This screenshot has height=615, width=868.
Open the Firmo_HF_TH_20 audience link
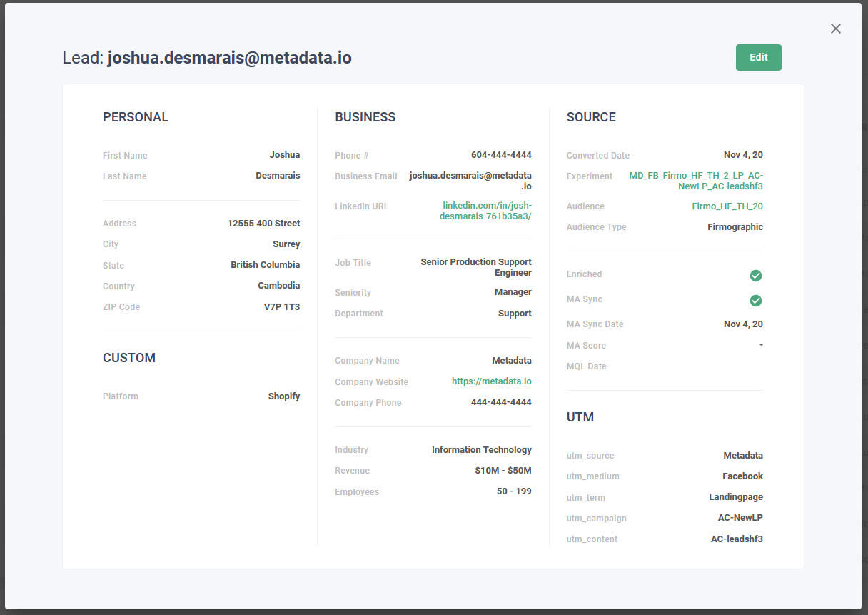pos(727,206)
